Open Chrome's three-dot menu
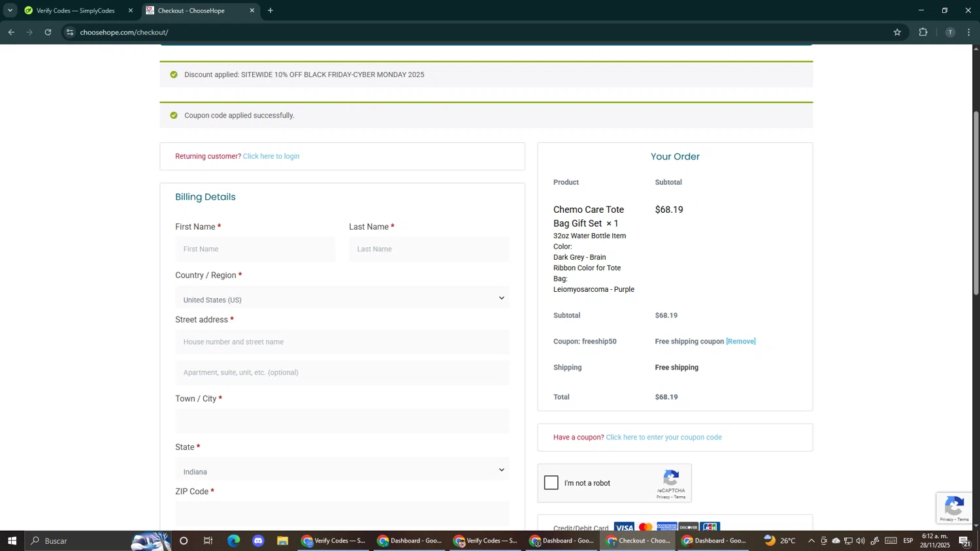 [x=969, y=32]
